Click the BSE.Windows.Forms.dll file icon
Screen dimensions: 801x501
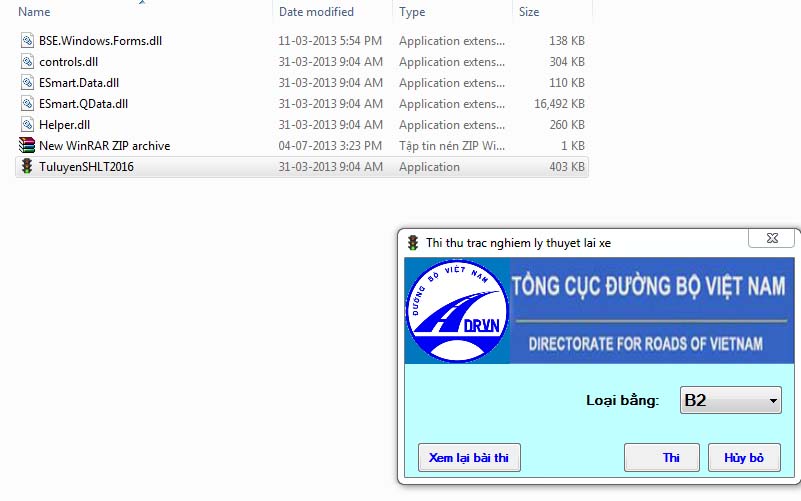click(27, 41)
